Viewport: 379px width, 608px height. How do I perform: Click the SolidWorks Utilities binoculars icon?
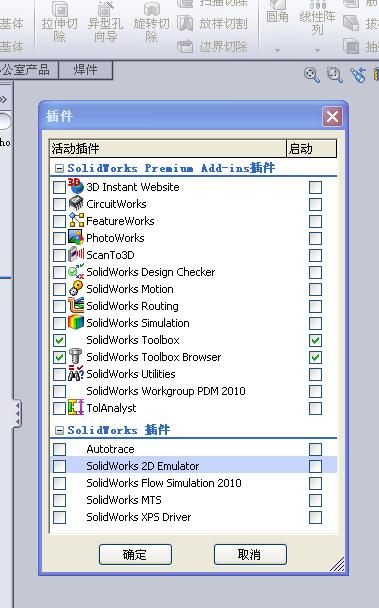click(76, 373)
